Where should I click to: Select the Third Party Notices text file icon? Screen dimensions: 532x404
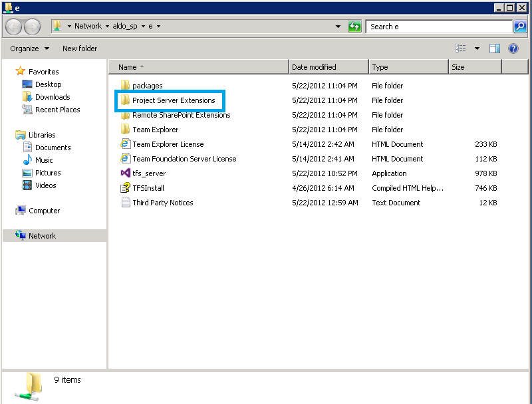(x=126, y=202)
